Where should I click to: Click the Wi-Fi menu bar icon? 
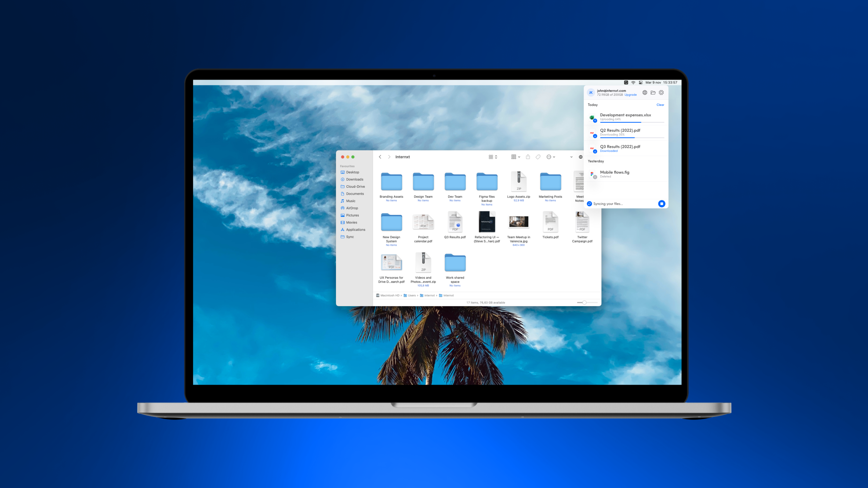[x=633, y=82]
